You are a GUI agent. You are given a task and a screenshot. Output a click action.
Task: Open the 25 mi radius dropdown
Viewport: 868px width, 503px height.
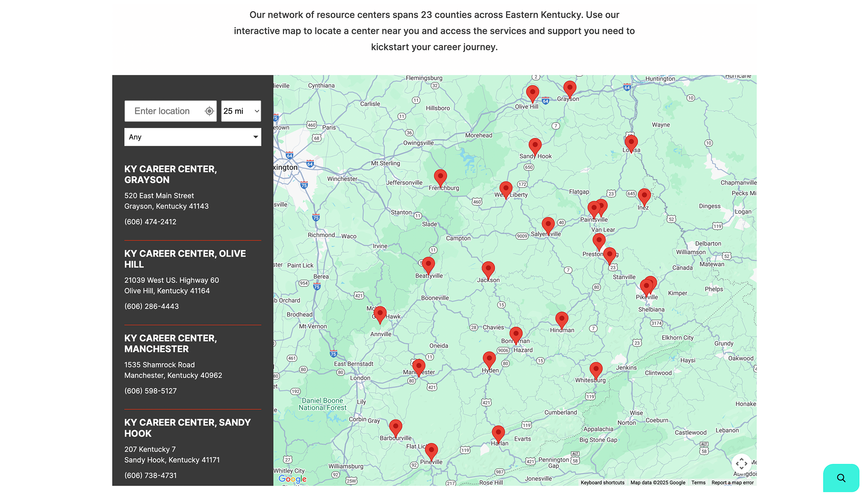click(241, 111)
